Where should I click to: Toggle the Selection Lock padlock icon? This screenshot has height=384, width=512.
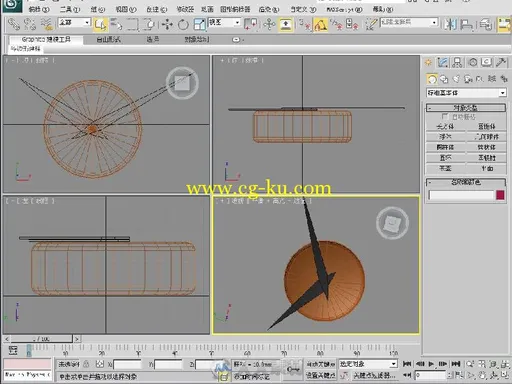86,364
